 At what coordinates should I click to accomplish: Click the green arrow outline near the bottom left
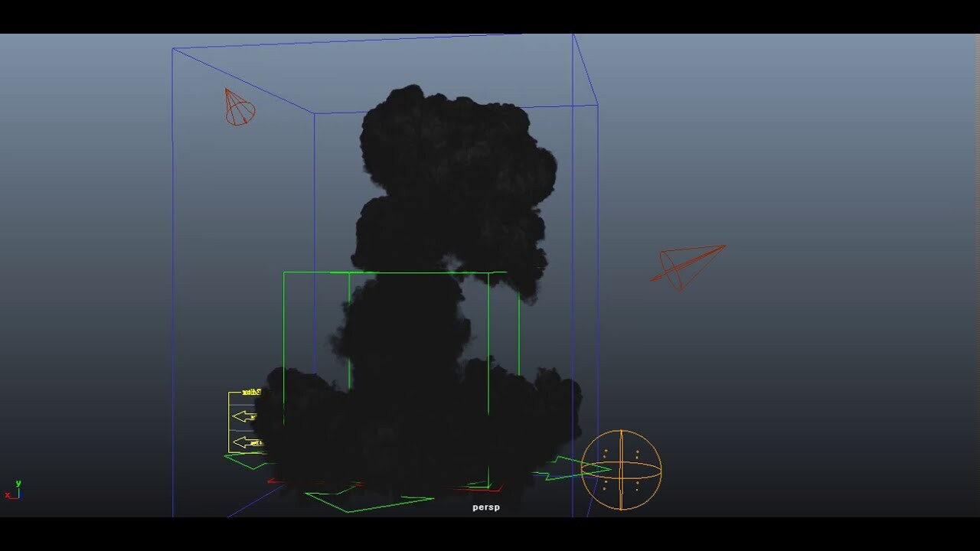coord(241,459)
